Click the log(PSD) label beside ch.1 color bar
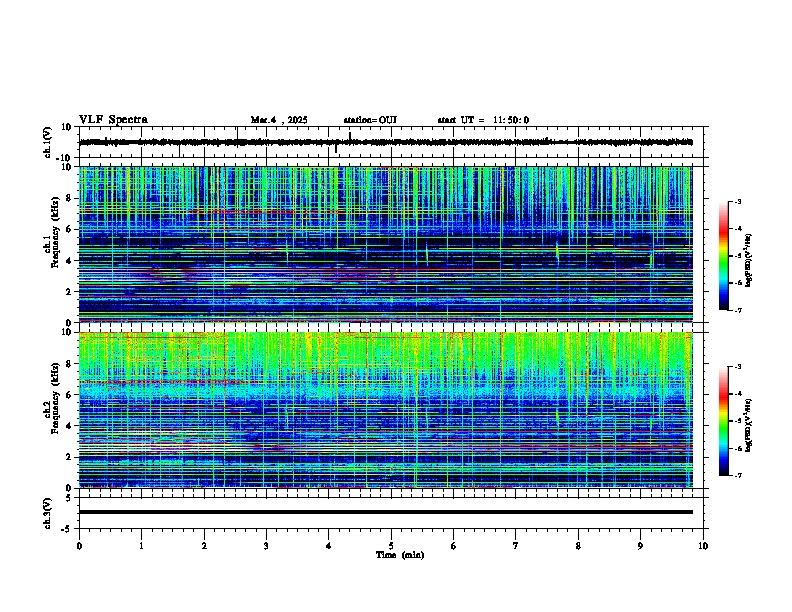 pyautogui.click(x=749, y=261)
